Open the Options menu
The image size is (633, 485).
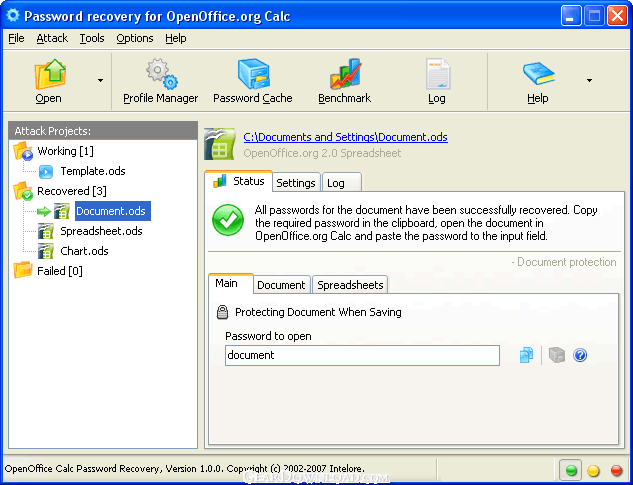tap(135, 38)
